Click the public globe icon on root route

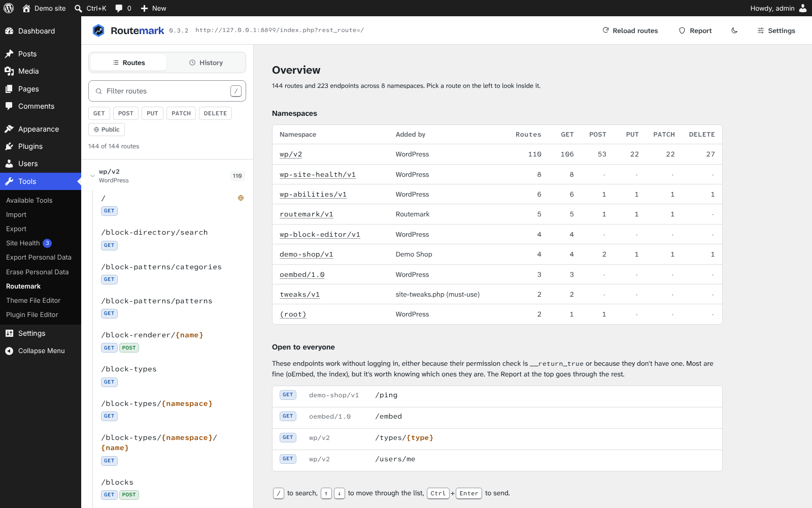coord(241,198)
